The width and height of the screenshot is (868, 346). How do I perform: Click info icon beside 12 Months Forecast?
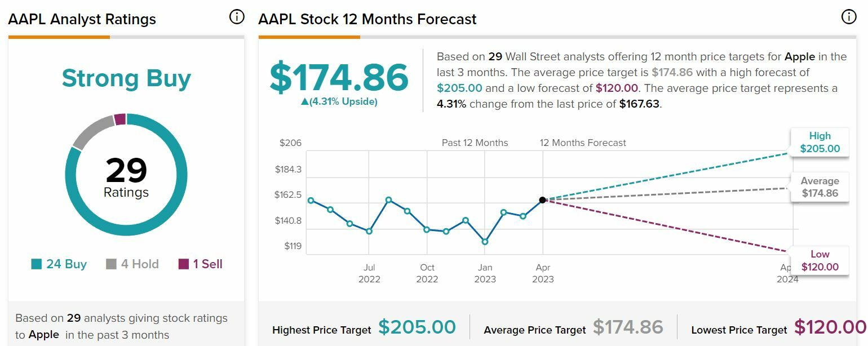(849, 17)
